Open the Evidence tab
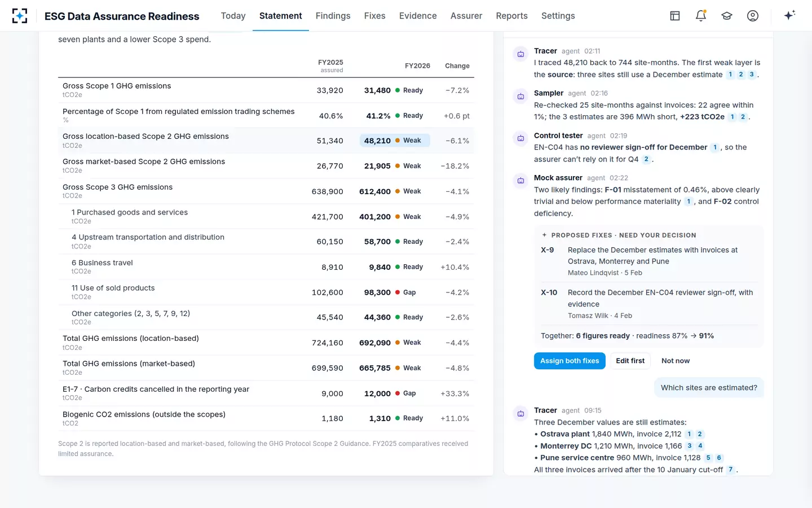This screenshot has width=812, height=508. (418, 16)
